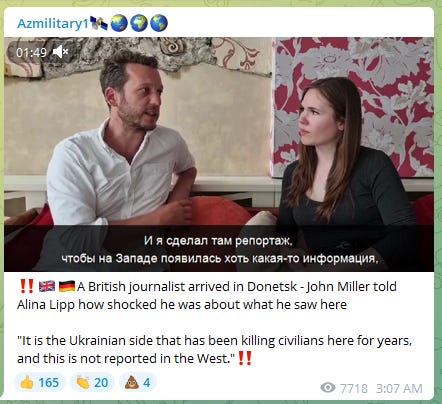This screenshot has width=442, height=404.
Task: Toggle the thumbs up reaction with 165
Action: tap(40, 382)
